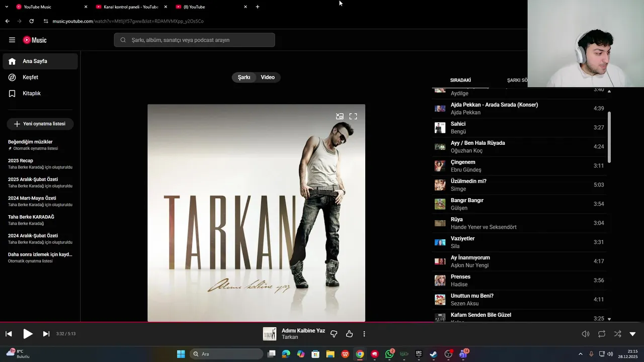Play the paused song
This screenshot has width=644, height=362.
pyautogui.click(x=28, y=334)
